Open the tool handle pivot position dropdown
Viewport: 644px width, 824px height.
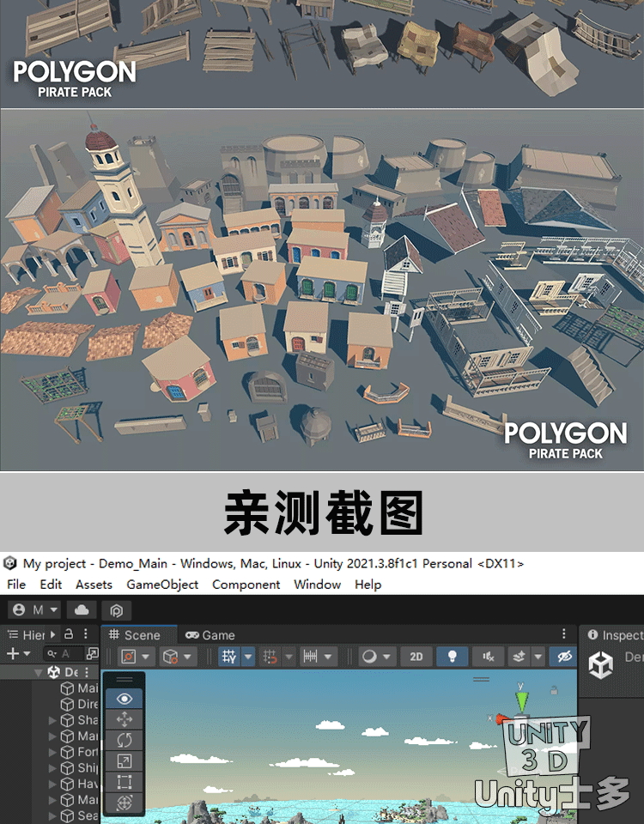pyautogui.click(x=137, y=657)
